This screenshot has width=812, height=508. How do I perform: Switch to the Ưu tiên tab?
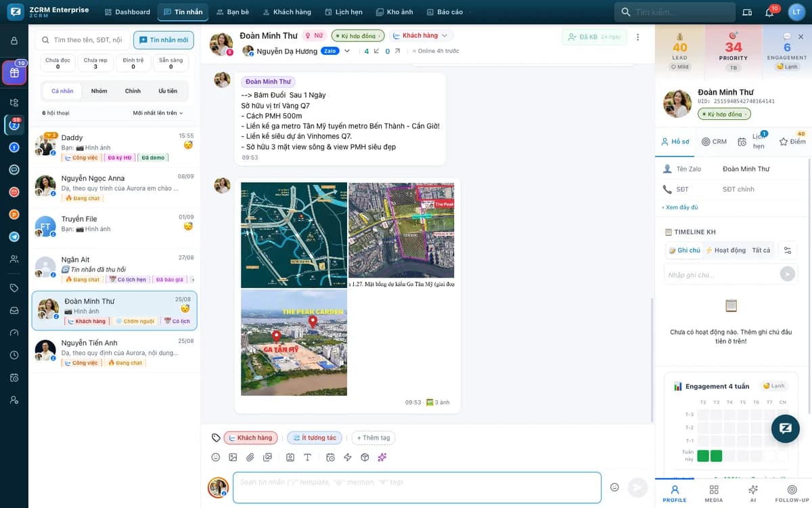pos(168,91)
